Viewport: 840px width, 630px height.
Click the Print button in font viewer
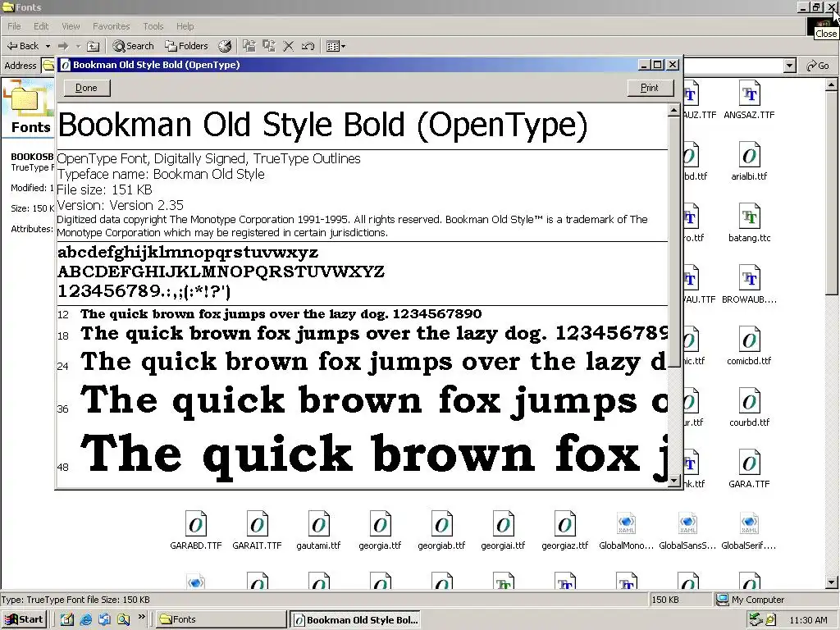coord(650,88)
